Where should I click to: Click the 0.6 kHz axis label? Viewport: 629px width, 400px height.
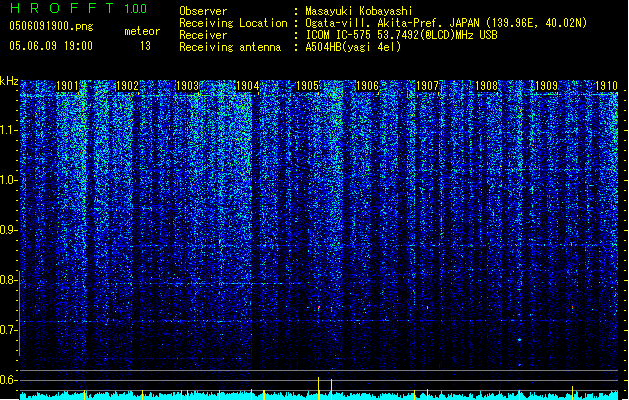tap(9, 380)
